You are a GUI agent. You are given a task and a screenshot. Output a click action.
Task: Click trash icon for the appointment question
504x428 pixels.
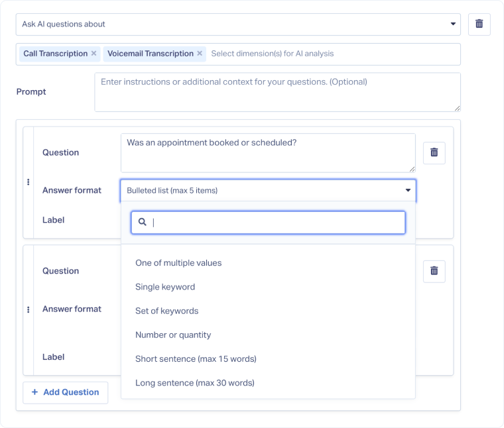pos(434,152)
